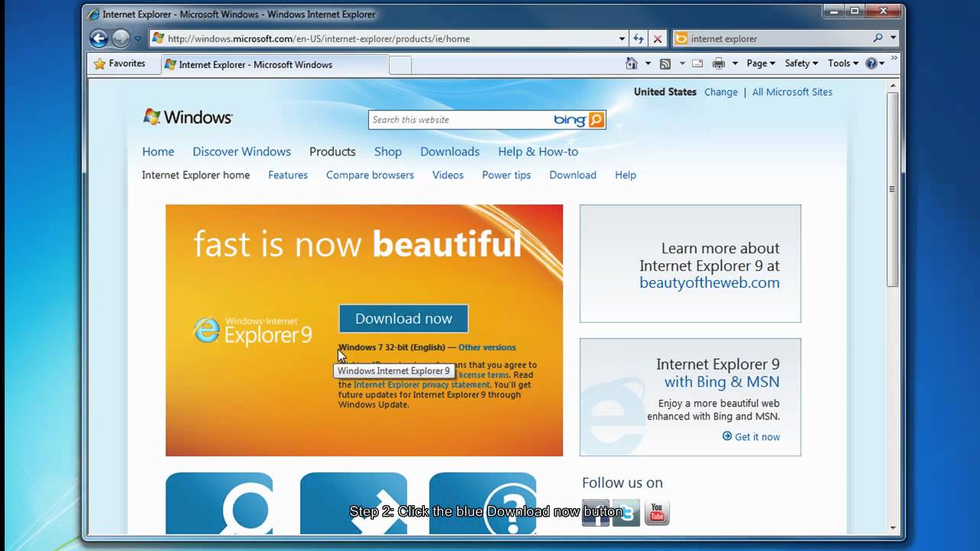980x551 pixels.
Task: Open the search provider dropdown arrow
Action: (x=893, y=38)
